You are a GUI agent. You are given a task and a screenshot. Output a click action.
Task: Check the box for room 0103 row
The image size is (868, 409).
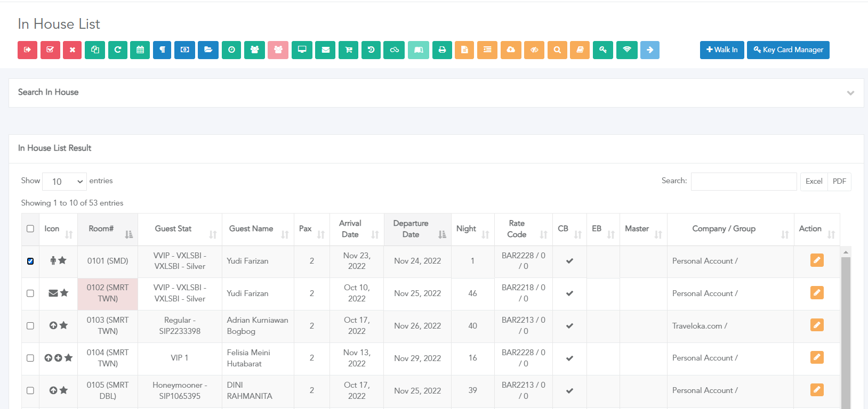(30, 326)
